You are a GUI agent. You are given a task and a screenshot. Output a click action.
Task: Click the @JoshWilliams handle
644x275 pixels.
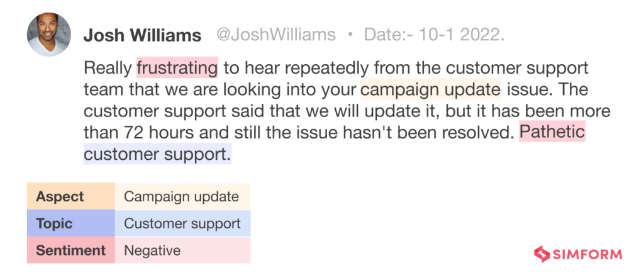[276, 35]
